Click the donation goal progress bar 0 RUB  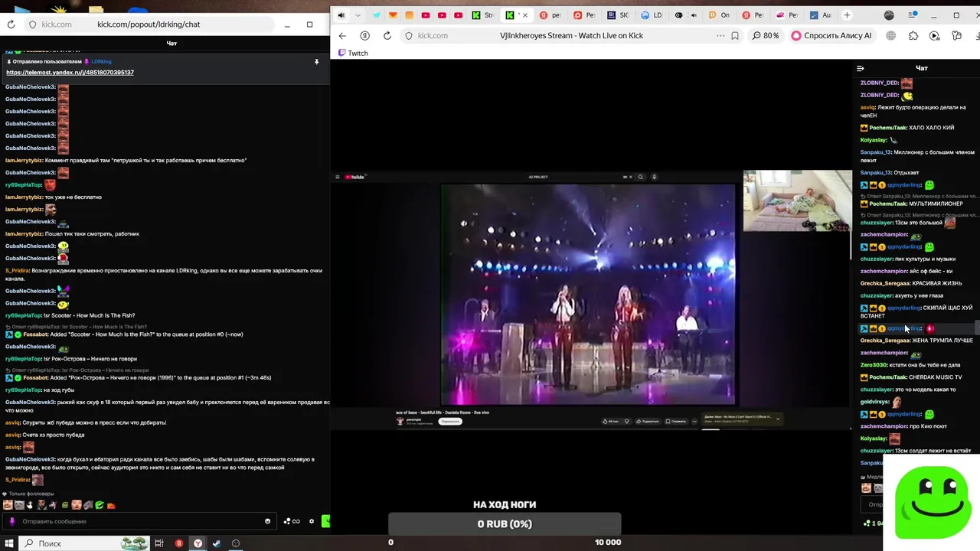[x=505, y=524]
